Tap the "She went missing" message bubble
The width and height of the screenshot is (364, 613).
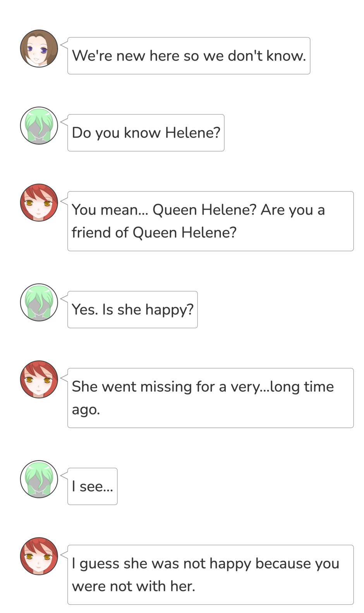pyautogui.click(x=210, y=398)
